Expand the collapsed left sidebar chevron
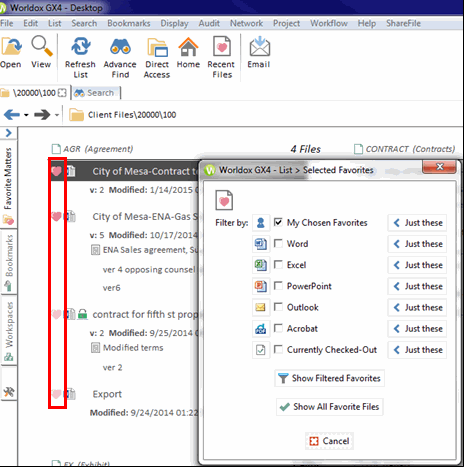Screen dimensions: 465x467 coord(9,133)
